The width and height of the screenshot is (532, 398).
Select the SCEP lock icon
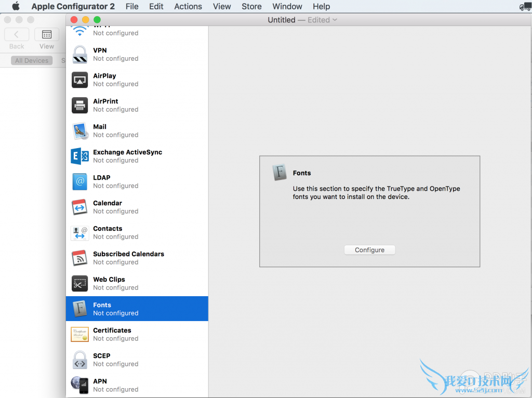pos(79,360)
